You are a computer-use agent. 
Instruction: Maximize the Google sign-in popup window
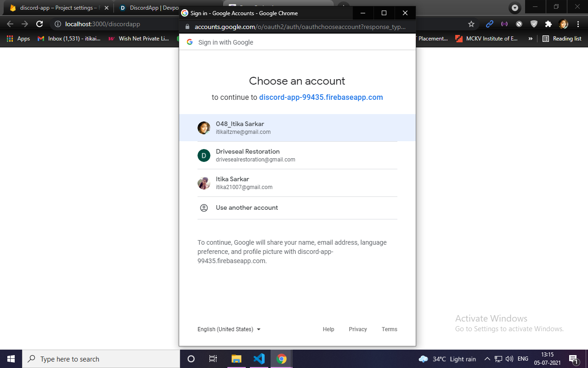[x=384, y=13]
